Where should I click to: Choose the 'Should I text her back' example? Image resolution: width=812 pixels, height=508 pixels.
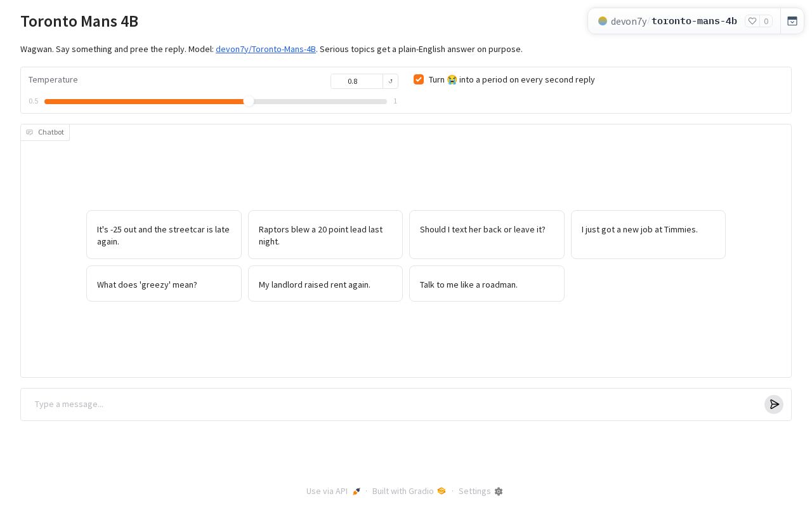(487, 235)
